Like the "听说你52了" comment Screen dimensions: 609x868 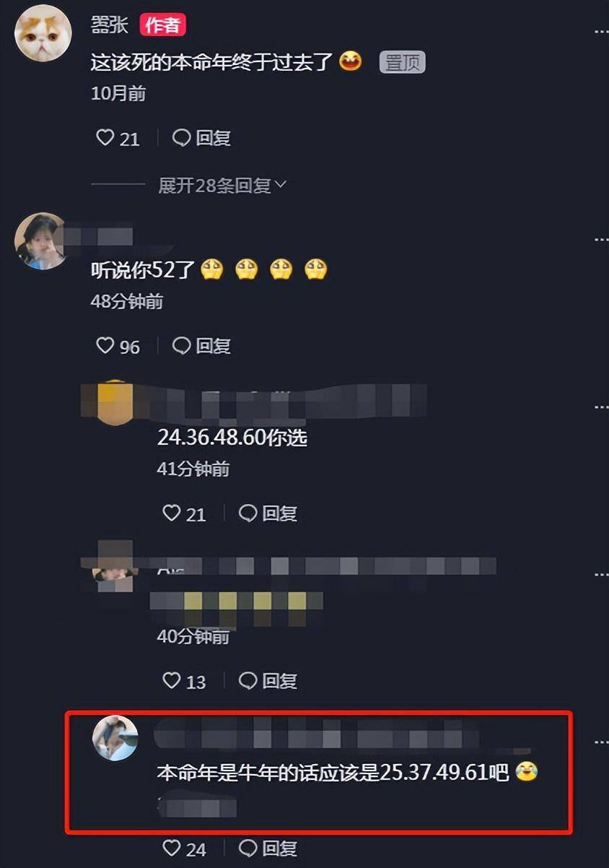105,346
